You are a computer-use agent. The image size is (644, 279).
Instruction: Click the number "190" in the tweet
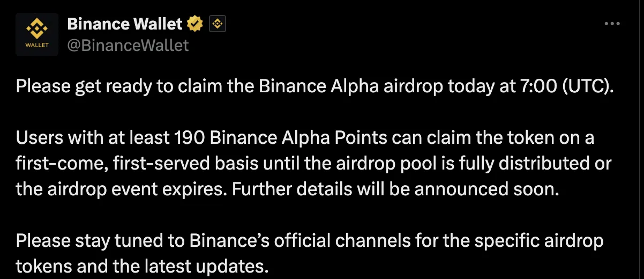pos(190,138)
